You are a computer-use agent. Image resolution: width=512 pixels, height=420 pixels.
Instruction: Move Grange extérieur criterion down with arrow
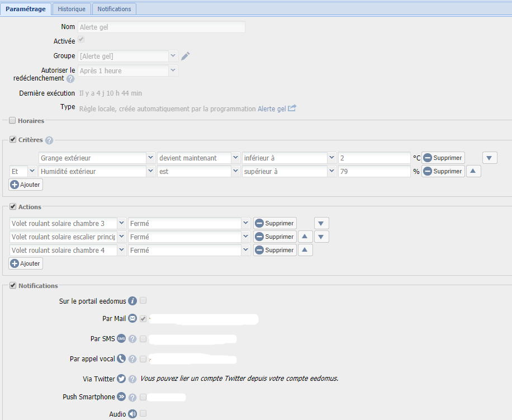[490, 158]
